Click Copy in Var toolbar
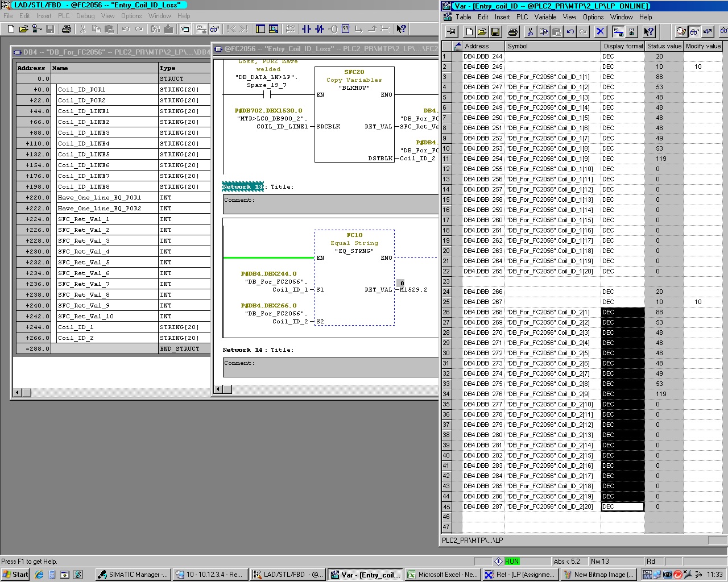The height and width of the screenshot is (582, 728). (x=544, y=31)
